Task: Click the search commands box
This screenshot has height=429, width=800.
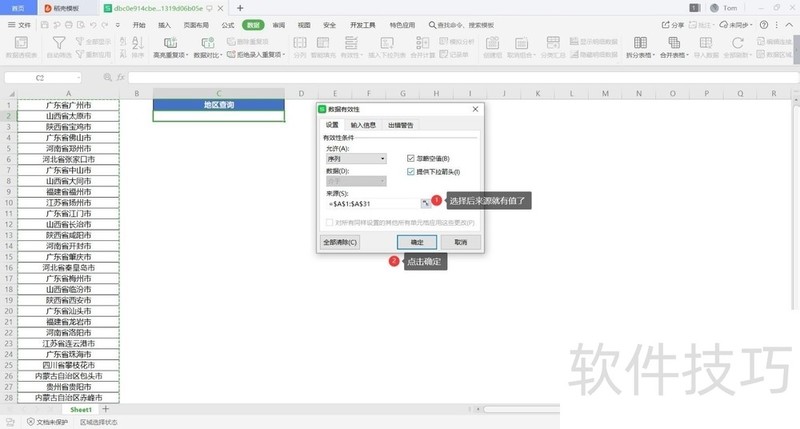Action: pos(462,24)
